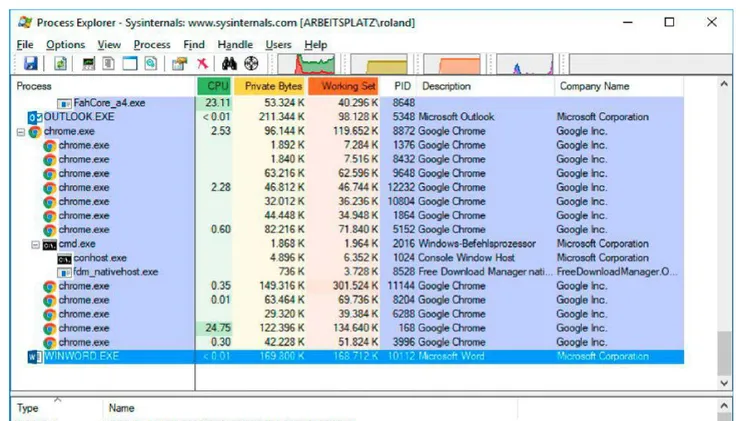Open the File menu
750x421 pixels.
pyautogui.click(x=25, y=44)
